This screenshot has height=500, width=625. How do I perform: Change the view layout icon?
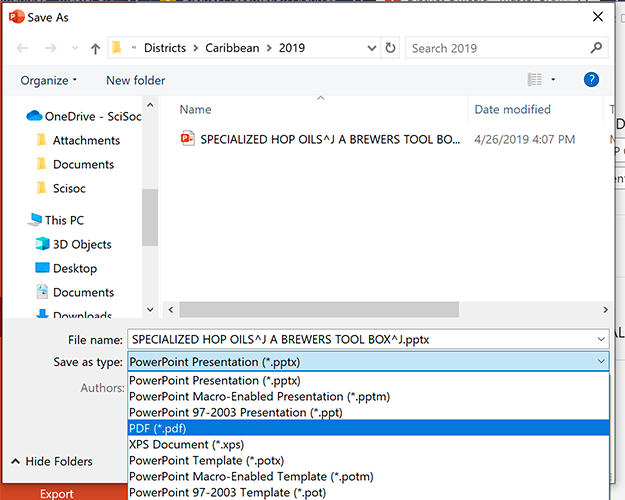click(x=535, y=79)
